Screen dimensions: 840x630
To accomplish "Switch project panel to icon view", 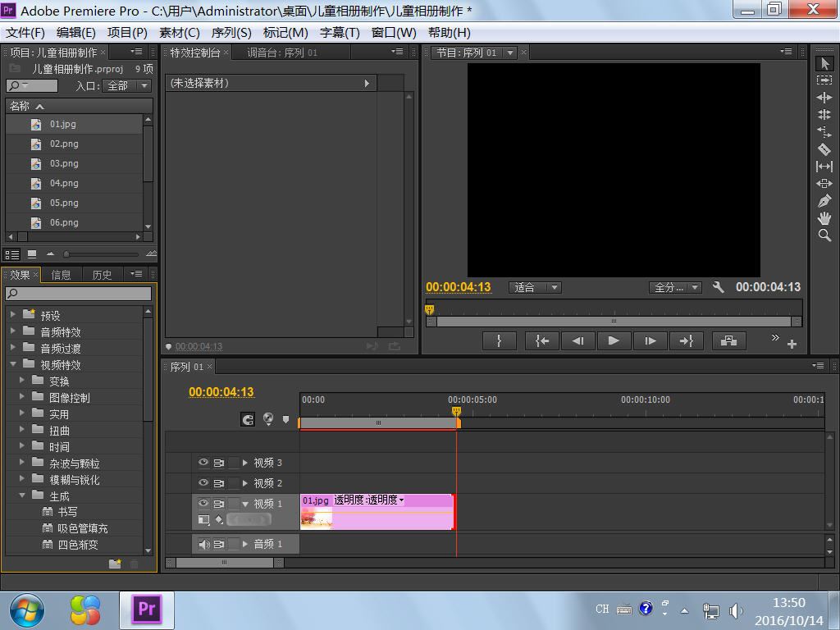I will coord(32,254).
